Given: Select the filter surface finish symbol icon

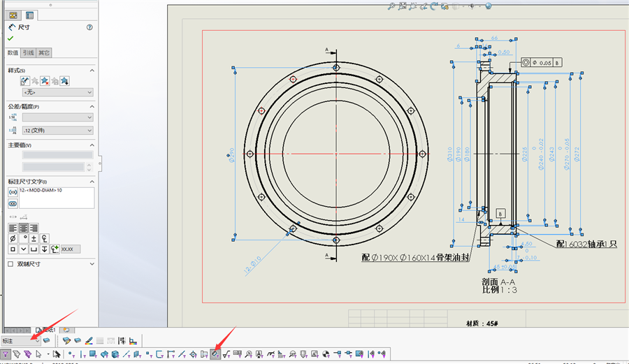Looking at the screenshot, I should (x=226, y=354).
